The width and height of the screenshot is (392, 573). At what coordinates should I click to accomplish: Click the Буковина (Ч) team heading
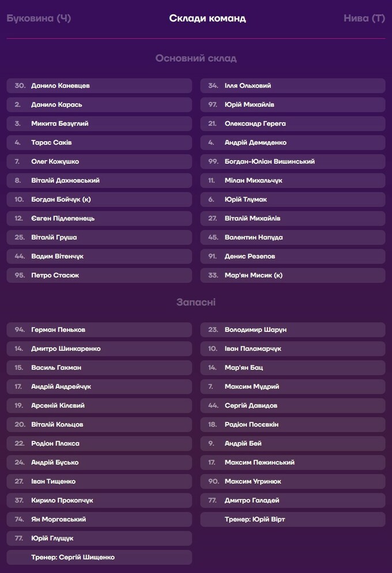39,18
